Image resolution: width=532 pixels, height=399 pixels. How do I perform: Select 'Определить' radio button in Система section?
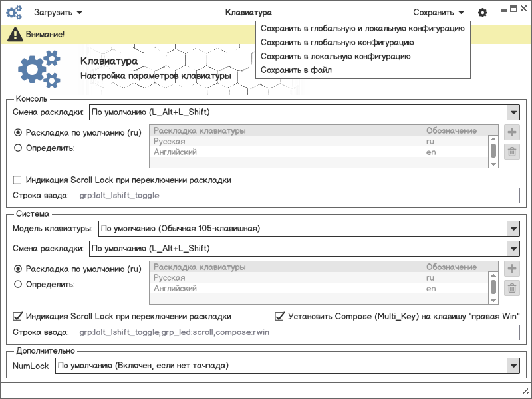click(x=18, y=284)
